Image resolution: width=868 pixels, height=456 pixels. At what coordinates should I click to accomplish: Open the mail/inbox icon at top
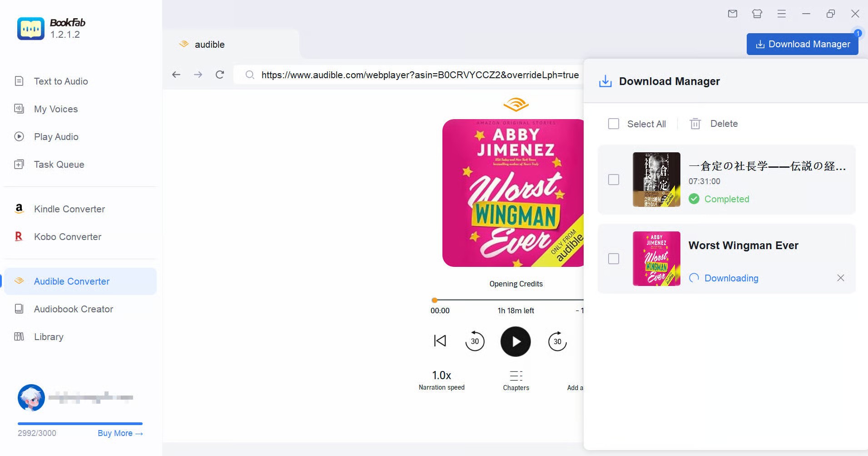[732, 14]
